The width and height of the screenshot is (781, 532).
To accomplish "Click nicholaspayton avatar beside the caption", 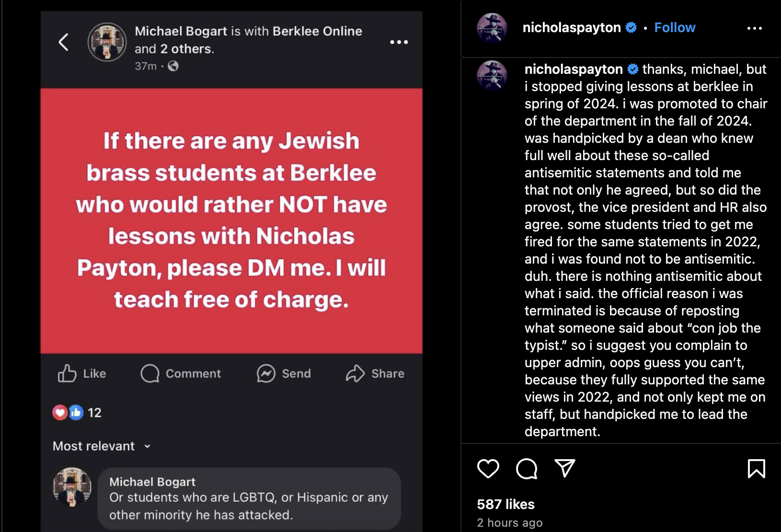I will tap(492, 75).
